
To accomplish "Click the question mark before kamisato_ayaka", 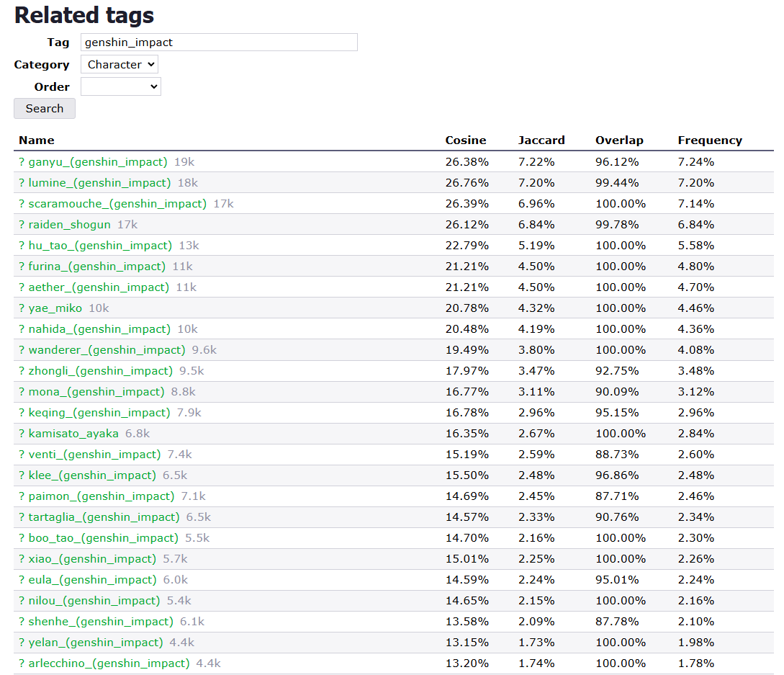I will point(22,434).
